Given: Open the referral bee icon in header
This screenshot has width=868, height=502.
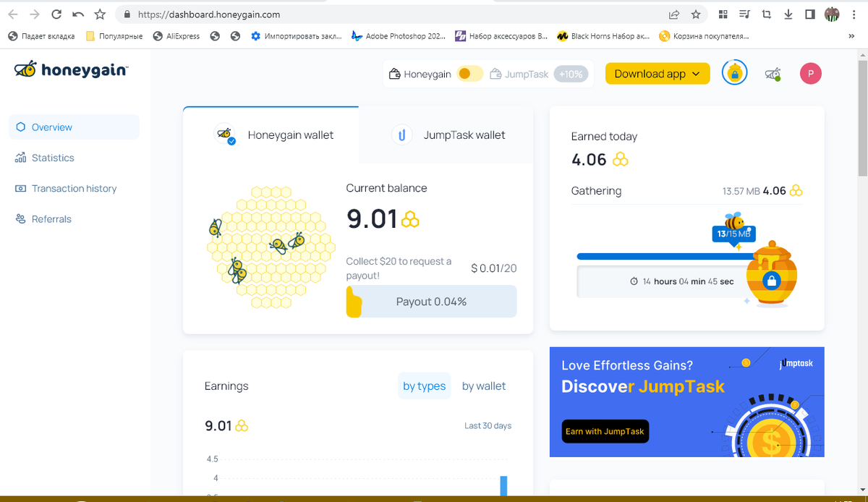Looking at the screenshot, I should pos(773,73).
